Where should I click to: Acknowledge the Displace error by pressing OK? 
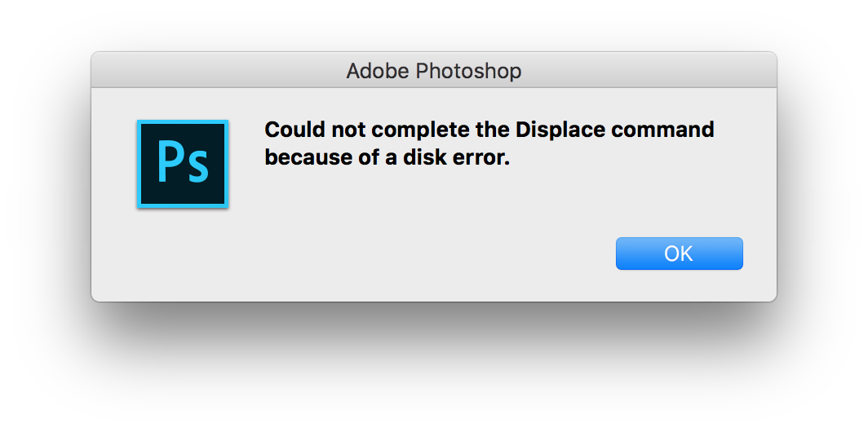[x=679, y=253]
